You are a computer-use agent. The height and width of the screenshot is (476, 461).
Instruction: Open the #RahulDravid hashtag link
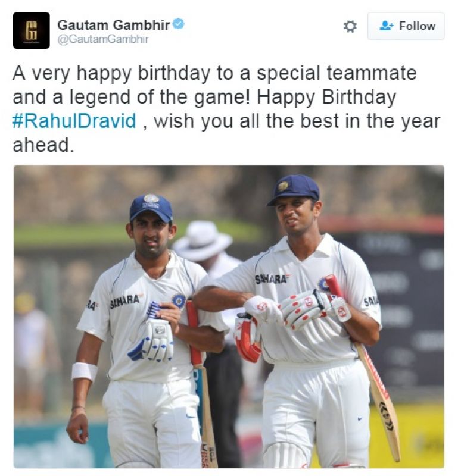pyautogui.click(x=74, y=121)
